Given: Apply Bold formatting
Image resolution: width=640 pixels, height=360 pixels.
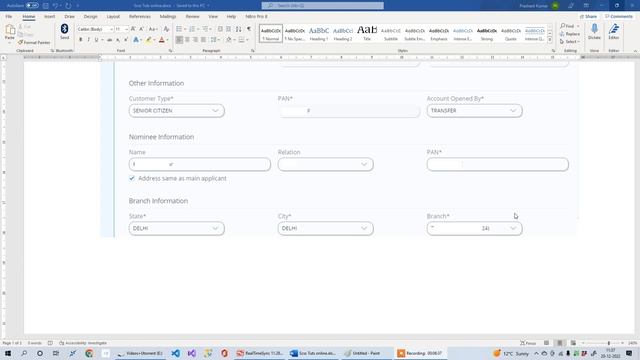Looking at the screenshot, I should tap(80, 40).
